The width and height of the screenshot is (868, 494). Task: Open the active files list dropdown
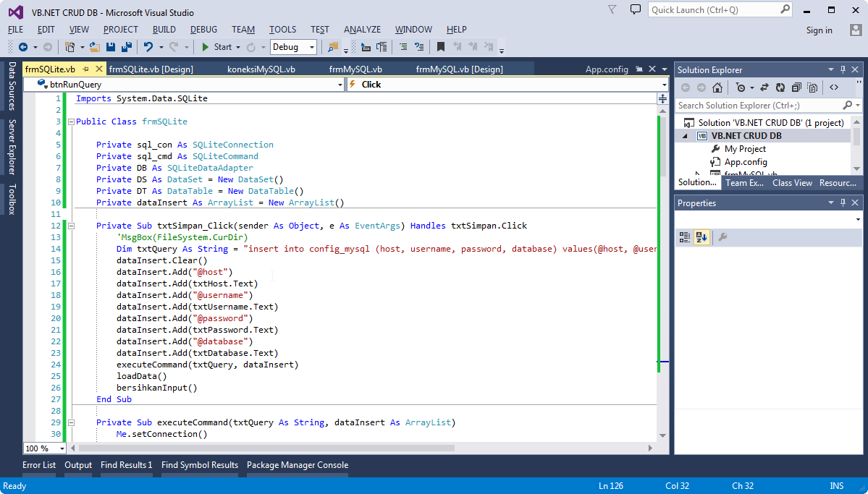coord(665,69)
